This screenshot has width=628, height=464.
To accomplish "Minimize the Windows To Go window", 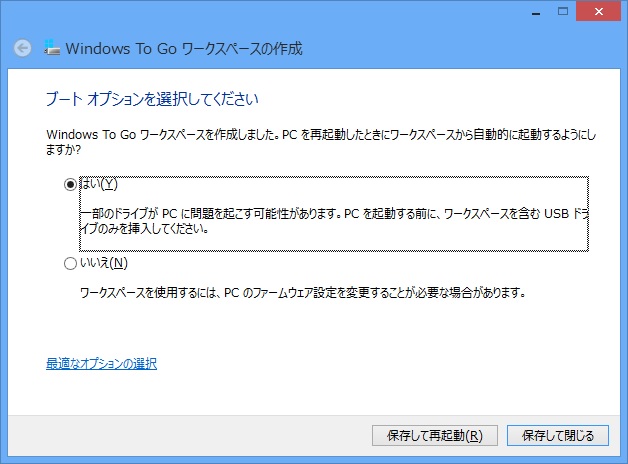I will [x=536, y=12].
